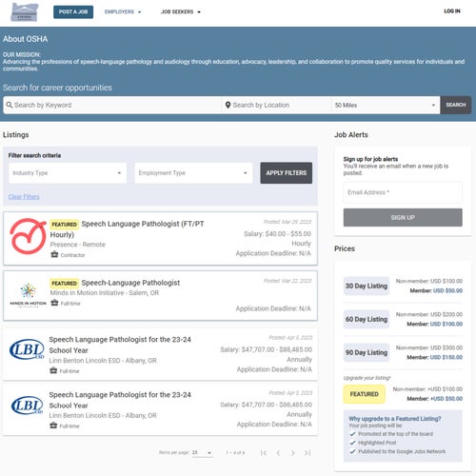Screen dimensions: 476x476
Task: Go to the first page of listings
Action: (264, 453)
